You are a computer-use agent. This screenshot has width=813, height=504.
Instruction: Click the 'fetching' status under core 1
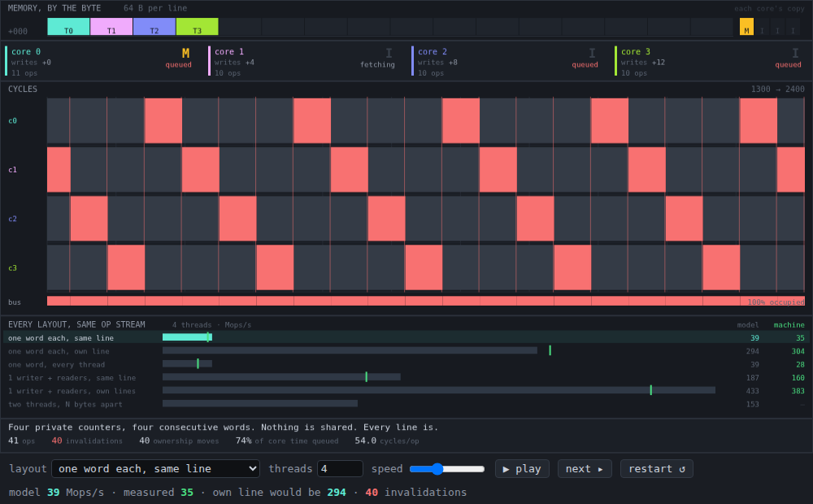coord(377,65)
